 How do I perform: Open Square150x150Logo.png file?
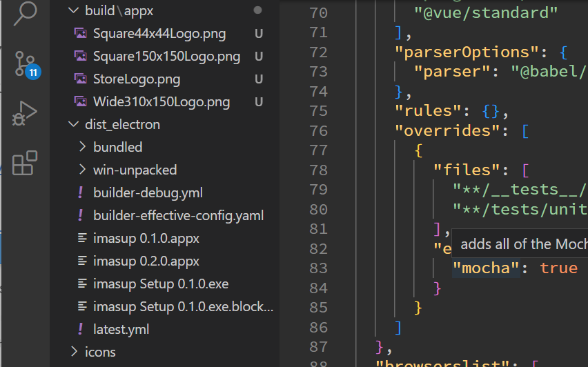pos(166,57)
